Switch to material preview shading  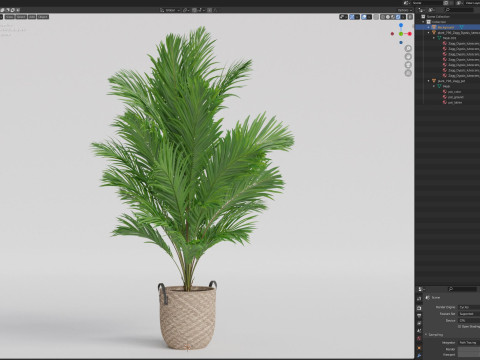click(393, 17)
